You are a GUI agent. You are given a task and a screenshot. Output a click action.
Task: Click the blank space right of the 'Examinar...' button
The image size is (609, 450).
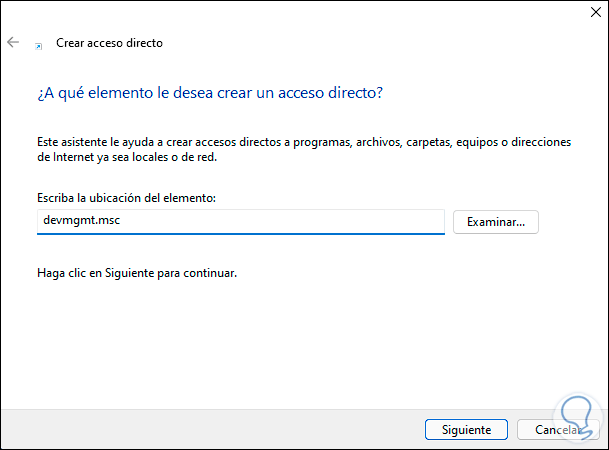pyautogui.click(x=570, y=222)
